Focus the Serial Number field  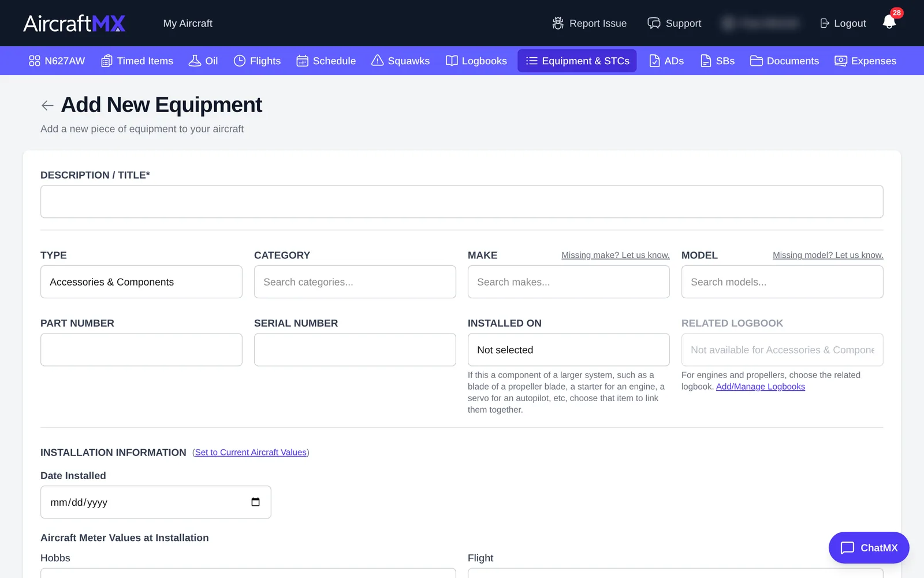355,350
